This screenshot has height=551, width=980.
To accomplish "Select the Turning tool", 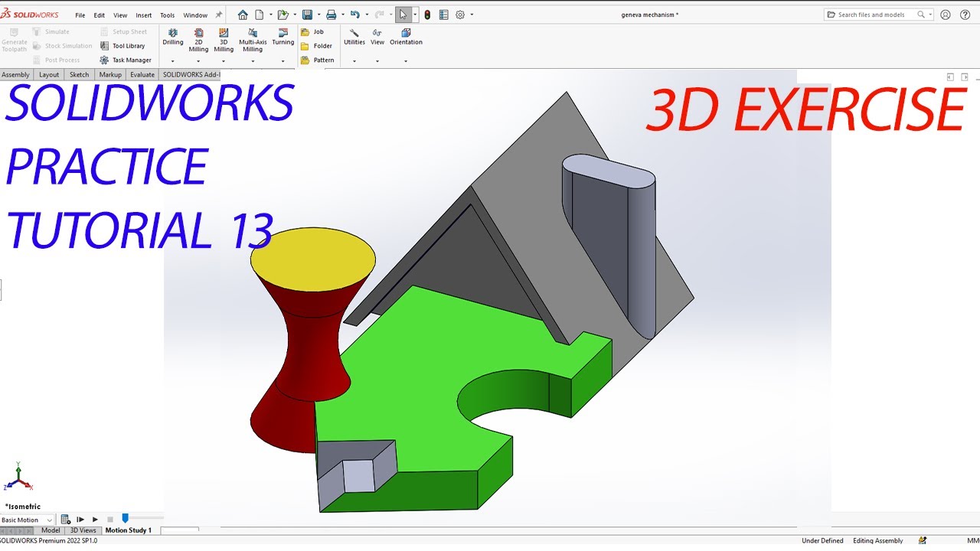I will pyautogui.click(x=283, y=37).
